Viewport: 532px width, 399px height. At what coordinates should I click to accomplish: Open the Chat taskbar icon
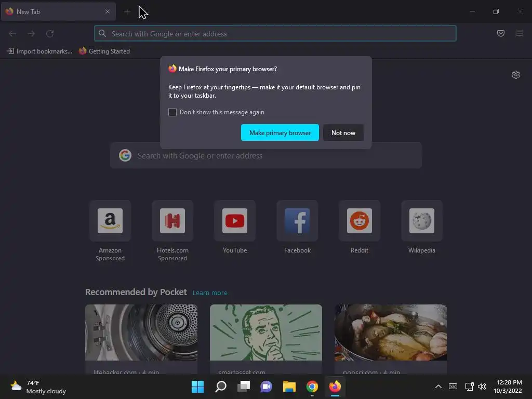pyautogui.click(x=267, y=387)
